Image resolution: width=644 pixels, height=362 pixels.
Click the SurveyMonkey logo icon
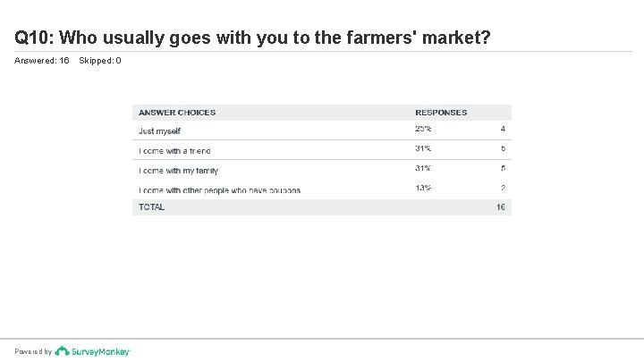tap(62, 351)
